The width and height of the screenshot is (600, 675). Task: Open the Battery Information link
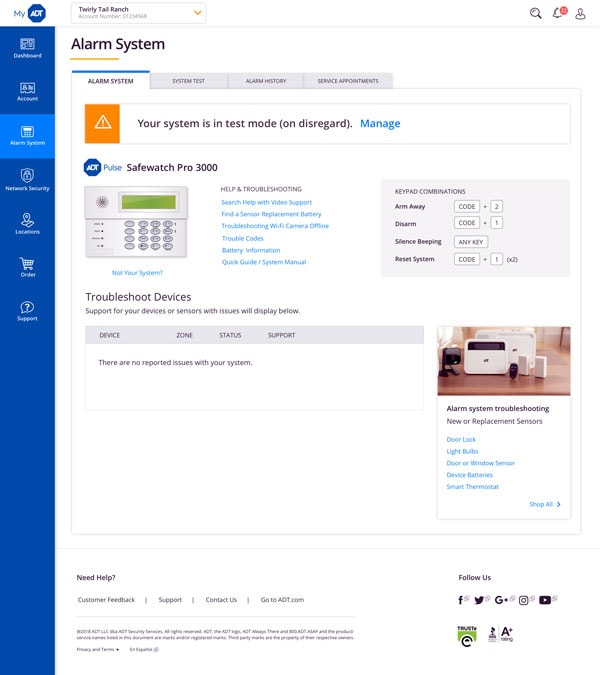251,250
